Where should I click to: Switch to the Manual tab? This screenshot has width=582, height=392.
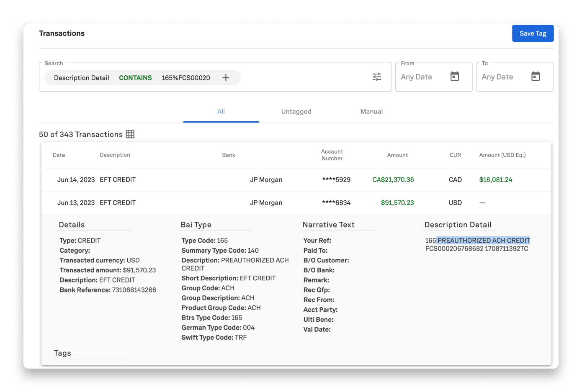(371, 111)
